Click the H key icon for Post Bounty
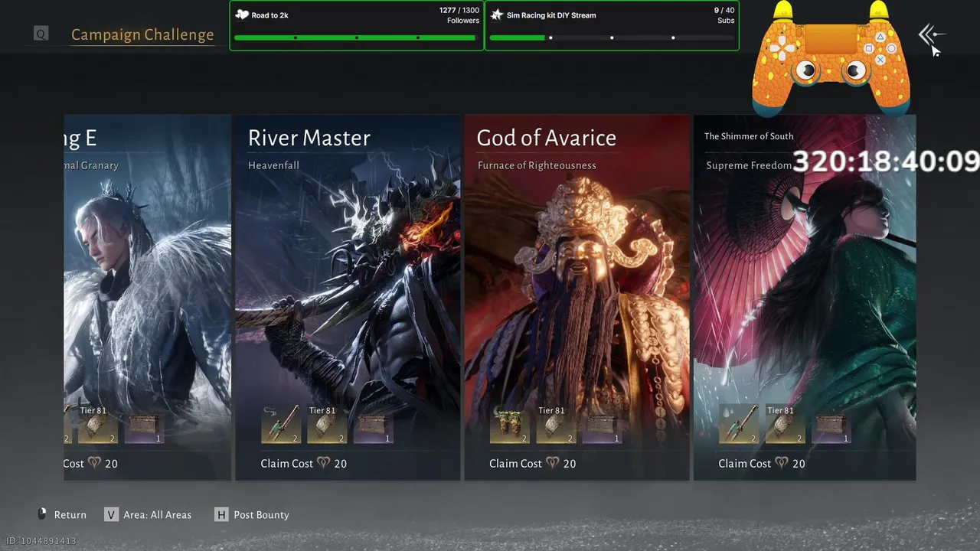 (x=221, y=514)
